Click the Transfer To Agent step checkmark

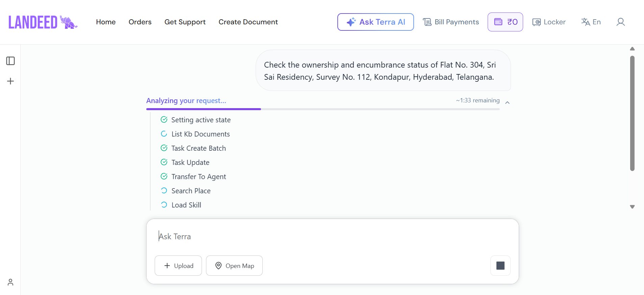click(x=164, y=176)
